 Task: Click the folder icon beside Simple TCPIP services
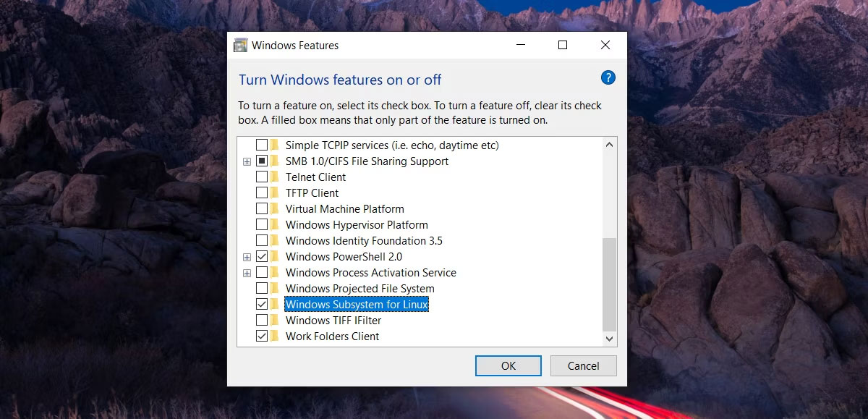click(273, 145)
